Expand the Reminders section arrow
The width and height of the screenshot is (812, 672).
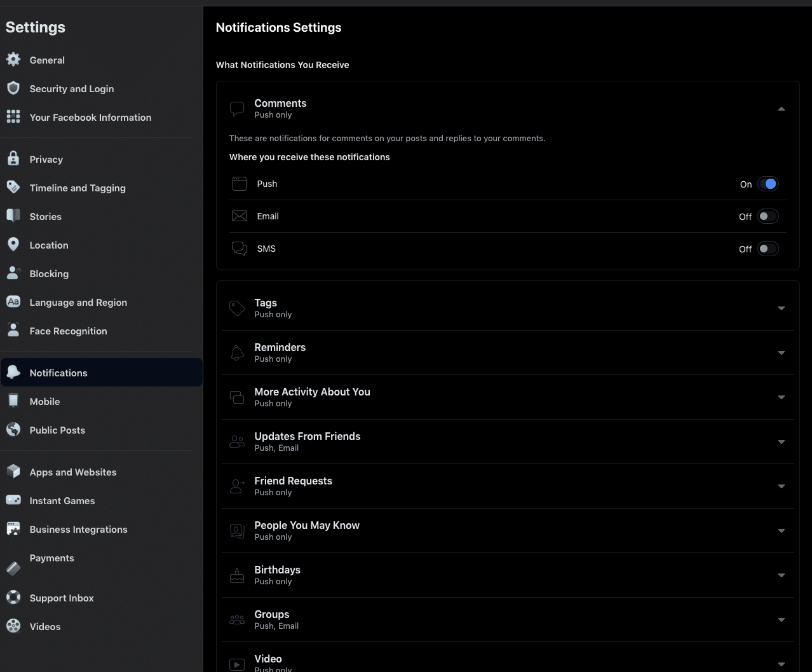tap(782, 353)
